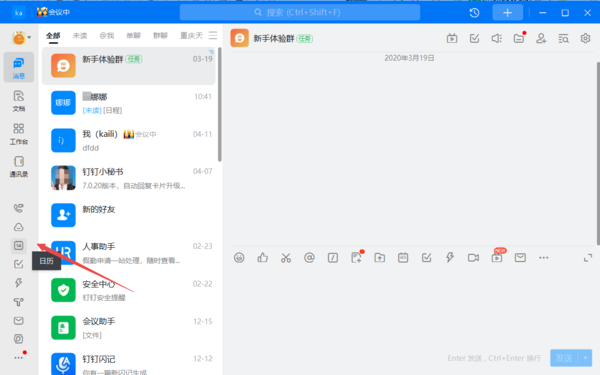Select the 重庆天 conversation tab
This screenshot has width=600, height=375.
click(x=191, y=36)
